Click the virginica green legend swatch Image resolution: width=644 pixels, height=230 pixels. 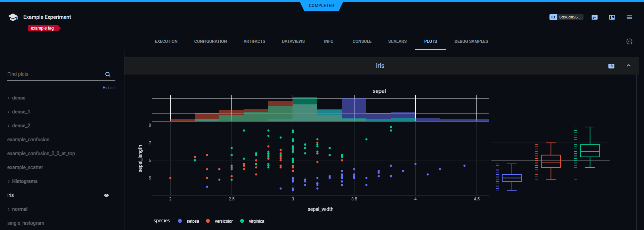click(x=242, y=221)
